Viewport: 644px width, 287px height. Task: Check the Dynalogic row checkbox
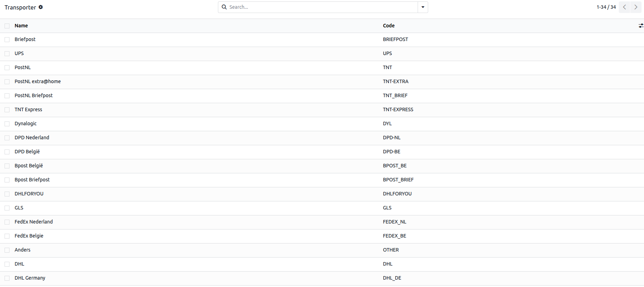click(x=7, y=124)
